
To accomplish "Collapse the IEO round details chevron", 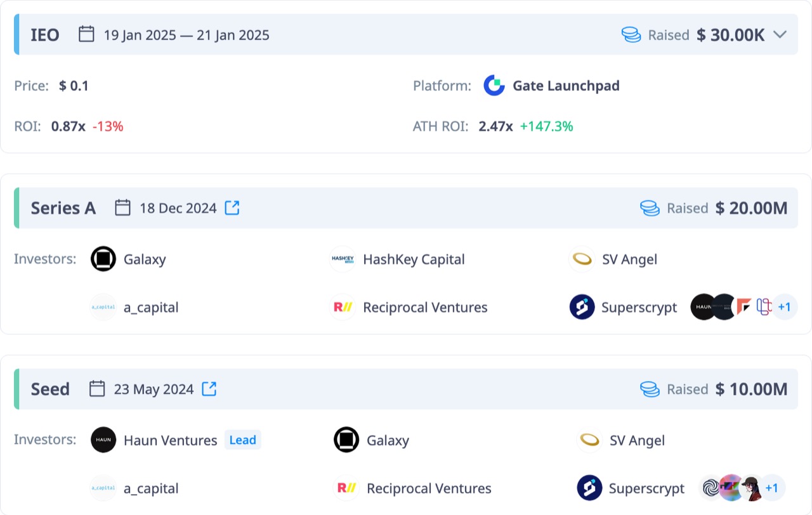I will point(780,35).
